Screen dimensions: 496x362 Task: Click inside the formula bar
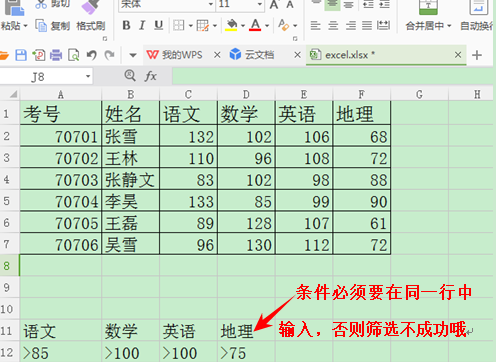(332, 76)
